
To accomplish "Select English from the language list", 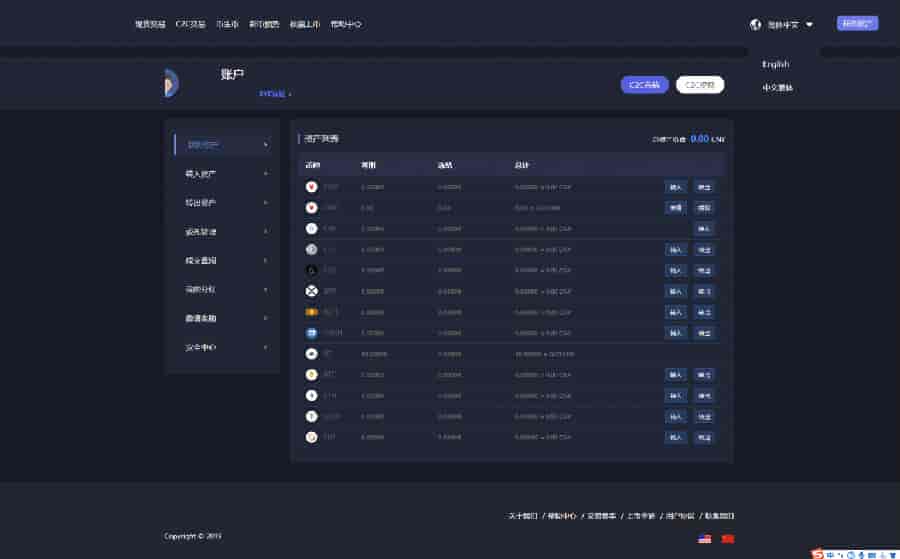I will coord(775,64).
